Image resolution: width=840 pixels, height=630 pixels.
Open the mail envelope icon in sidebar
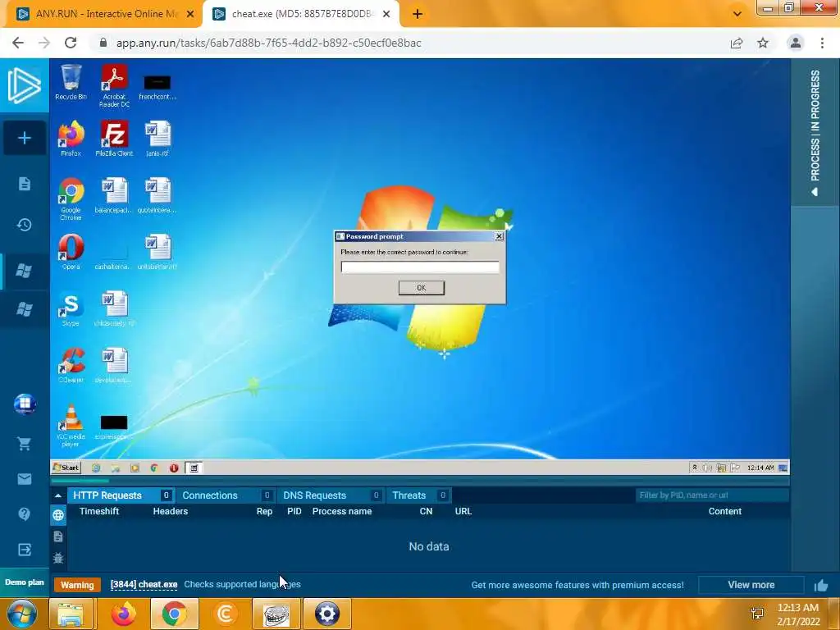[24, 479]
